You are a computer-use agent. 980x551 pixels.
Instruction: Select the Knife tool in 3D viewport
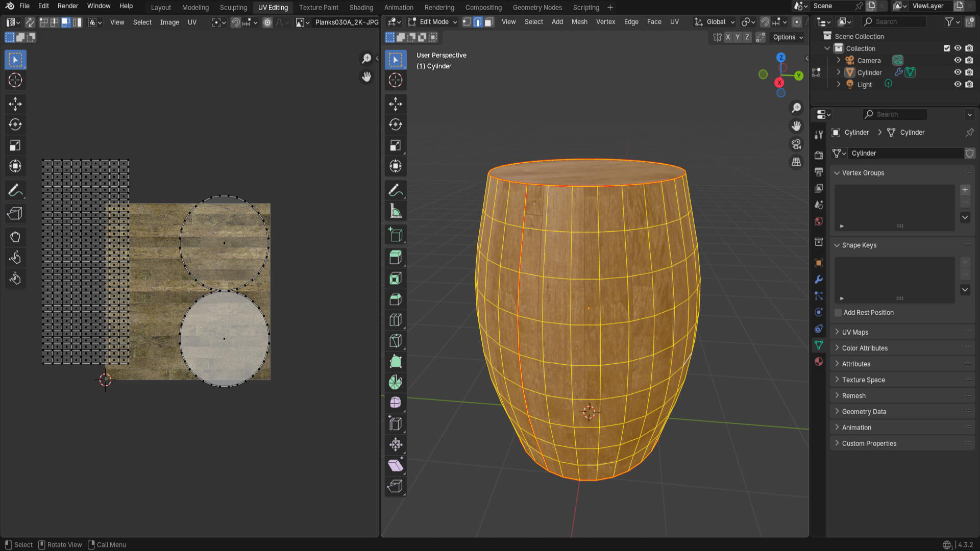coord(396,341)
